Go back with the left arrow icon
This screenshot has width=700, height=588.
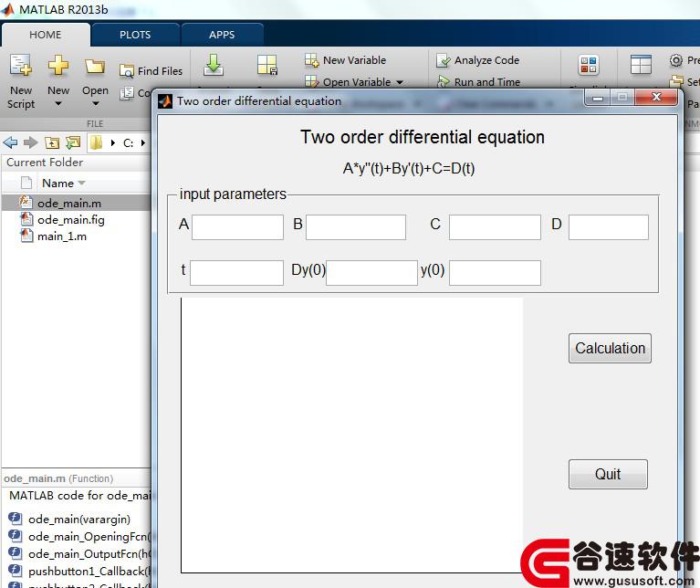[x=10, y=142]
